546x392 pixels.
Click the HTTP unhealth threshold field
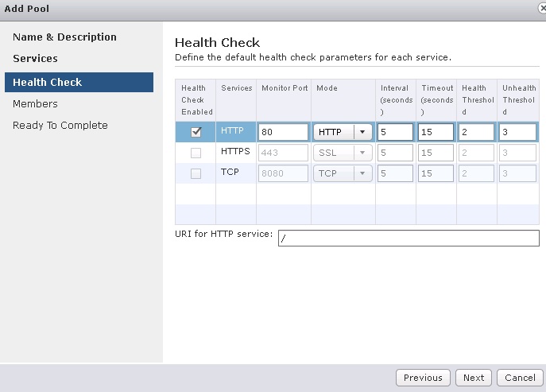point(517,132)
